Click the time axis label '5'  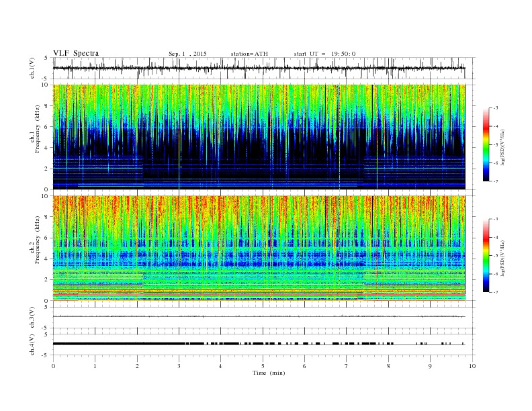click(x=263, y=366)
